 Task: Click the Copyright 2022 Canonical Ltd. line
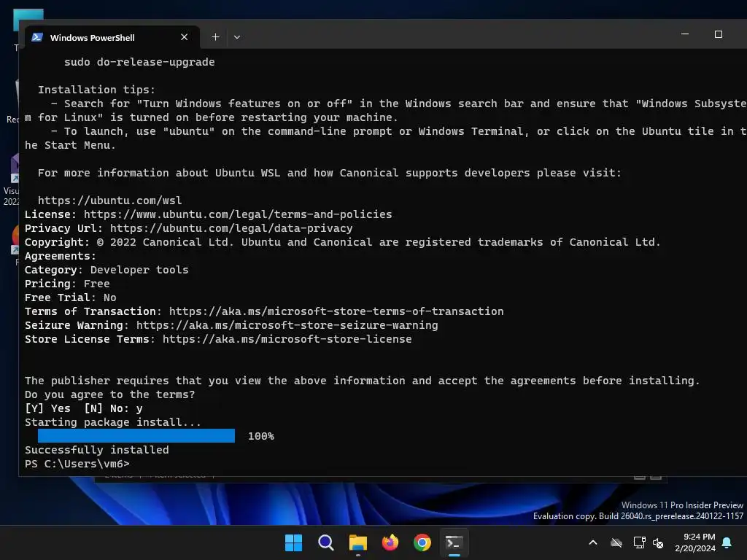click(343, 242)
